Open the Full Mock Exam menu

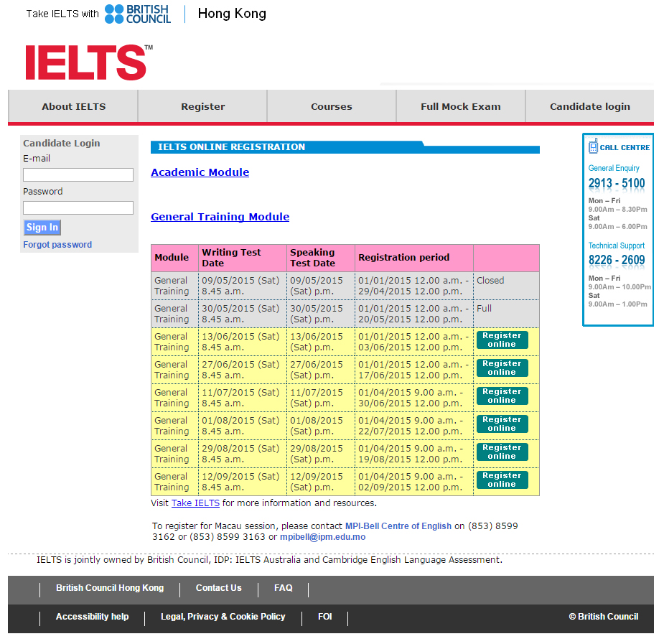(x=461, y=107)
